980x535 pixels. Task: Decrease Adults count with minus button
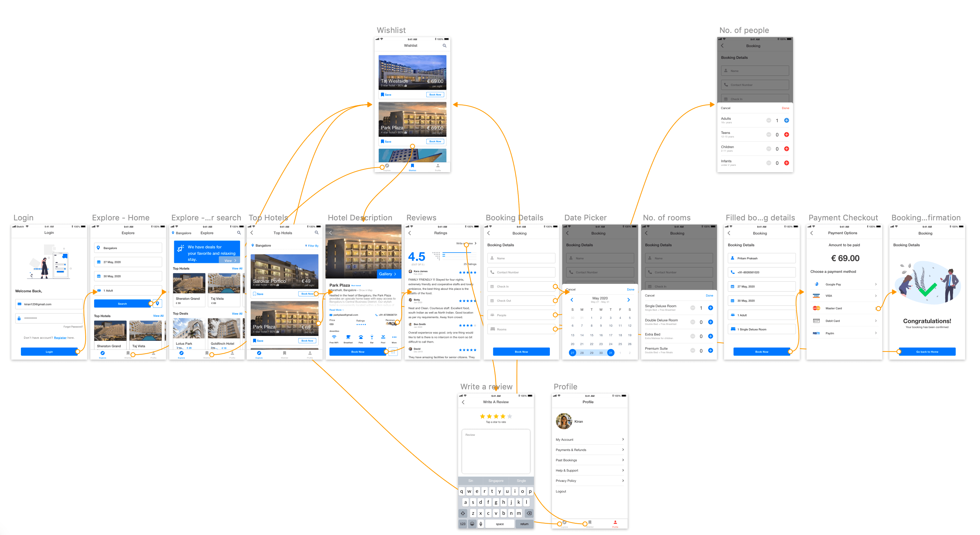(x=769, y=120)
